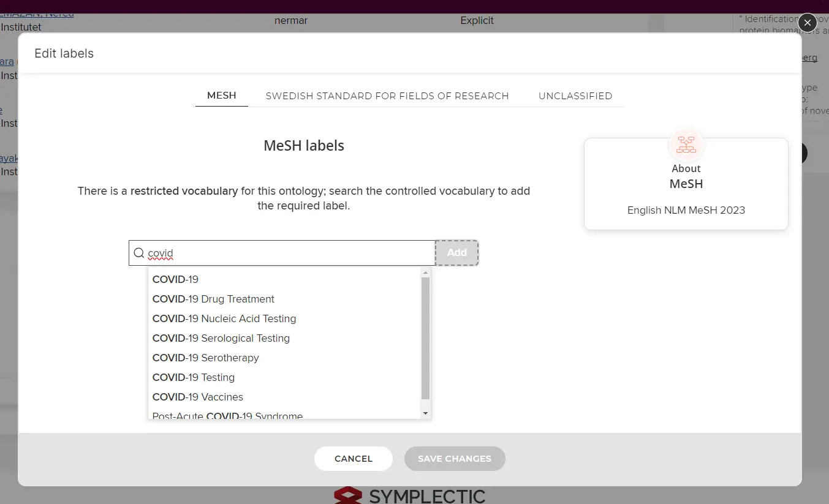Open the Swedish Standard for Fields of Research tab
The width and height of the screenshot is (829, 504).
pos(387,96)
